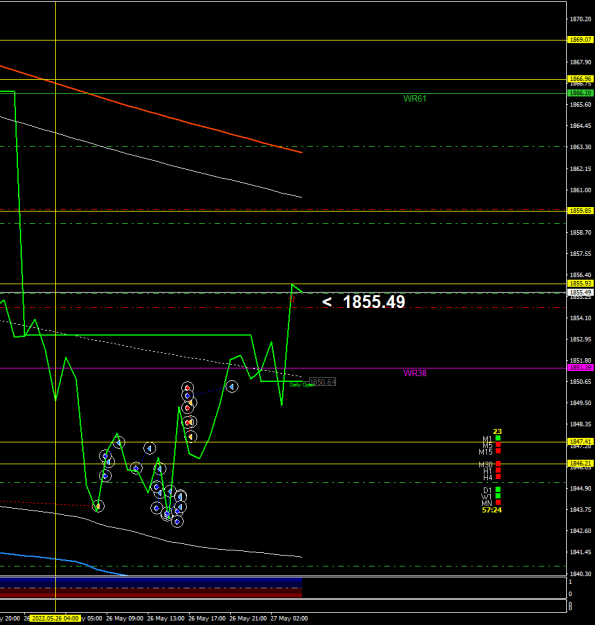Viewport: 595px width, 625px height.
Task: Click the highlighted 2022.05.26 04:00 date label
Action: (x=55, y=618)
